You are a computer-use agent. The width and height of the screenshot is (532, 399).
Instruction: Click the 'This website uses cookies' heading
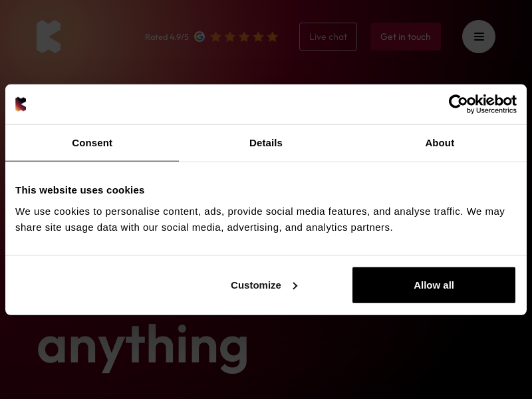(x=80, y=190)
